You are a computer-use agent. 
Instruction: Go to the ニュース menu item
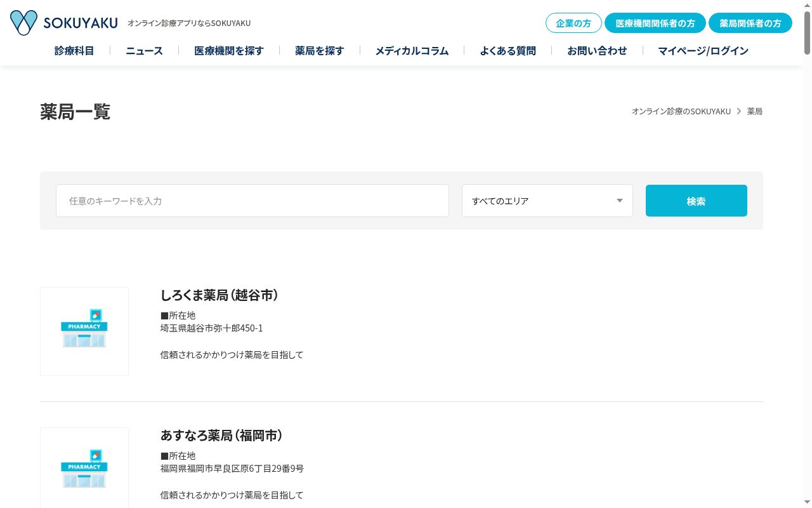[x=144, y=51]
